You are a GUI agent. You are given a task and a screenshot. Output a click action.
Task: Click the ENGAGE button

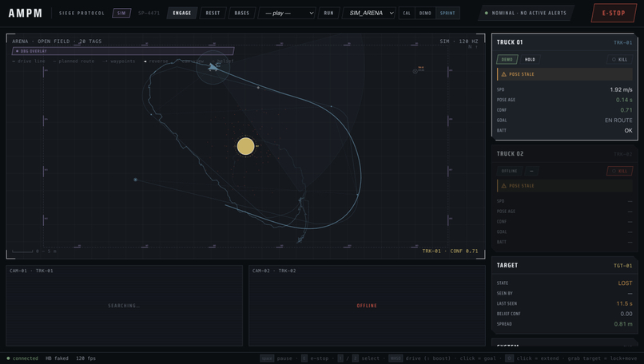click(182, 13)
